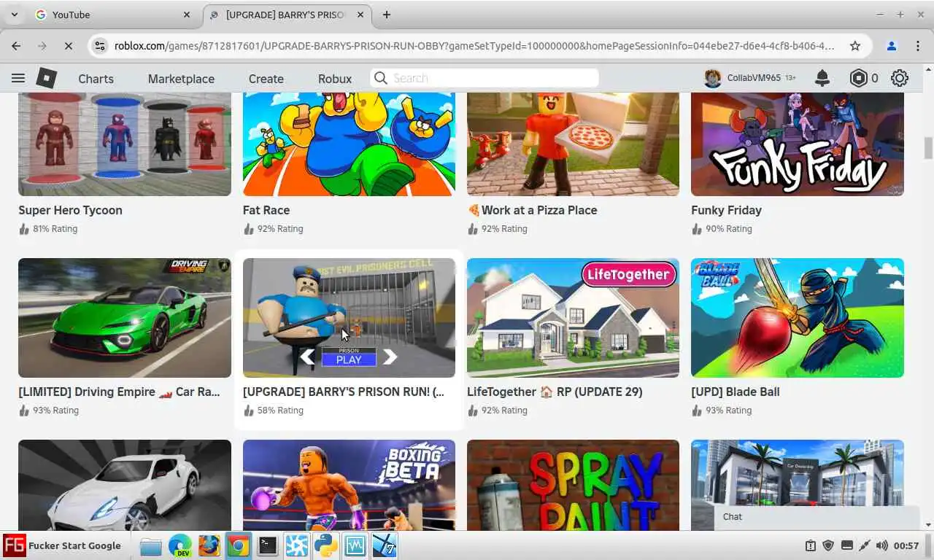The width and height of the screenshot is (934, 560).
Task: Open Chrome three-dot menu
Action: point(917,46)
